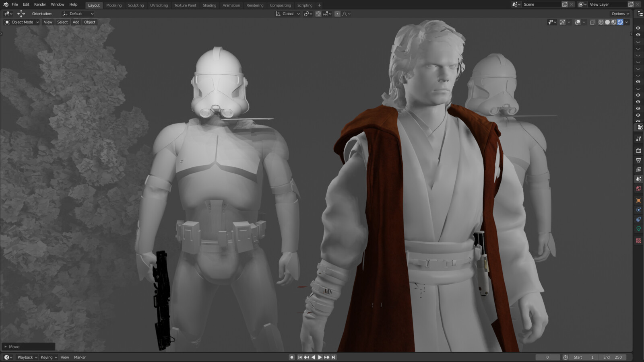Viewport: 644px width, 362px height.
Task: Switch viewport shading to Material Preview
Action: click(x=614, y=22)
